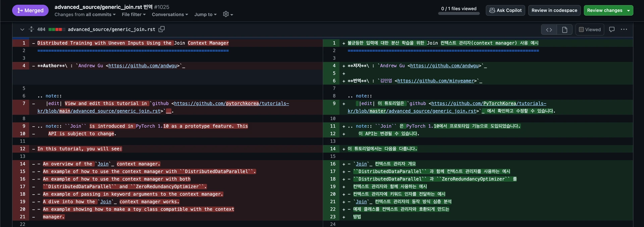Collapse the generic_join.rst file diff
Screen dimensions: 644x227
coord(22,29)
